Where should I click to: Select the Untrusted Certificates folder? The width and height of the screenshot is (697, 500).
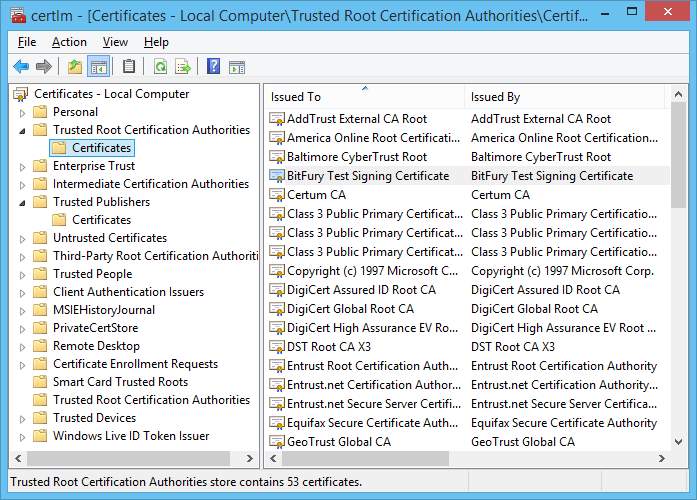pos(110,238)
